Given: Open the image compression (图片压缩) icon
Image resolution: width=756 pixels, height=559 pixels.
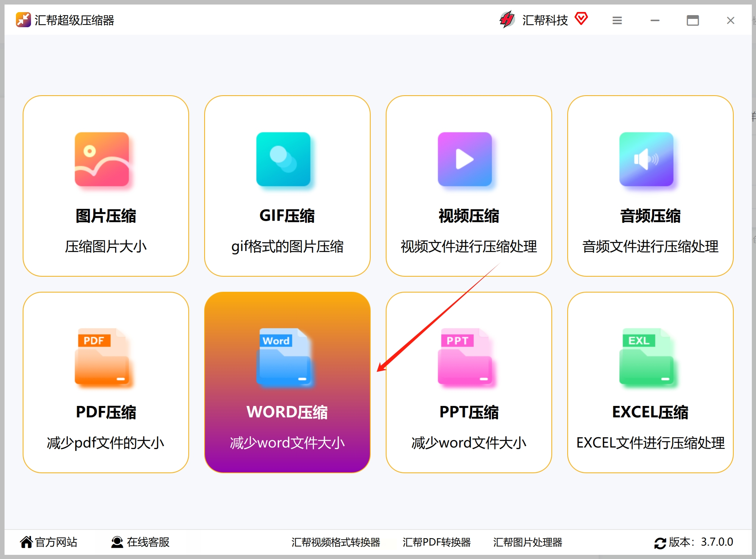Looking at the screenshot, I should [x=102, y=159].
